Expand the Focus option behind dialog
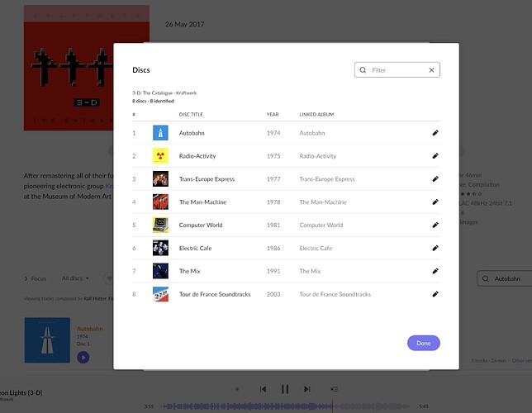The image size is (532, 413). [x=36, y=278]
